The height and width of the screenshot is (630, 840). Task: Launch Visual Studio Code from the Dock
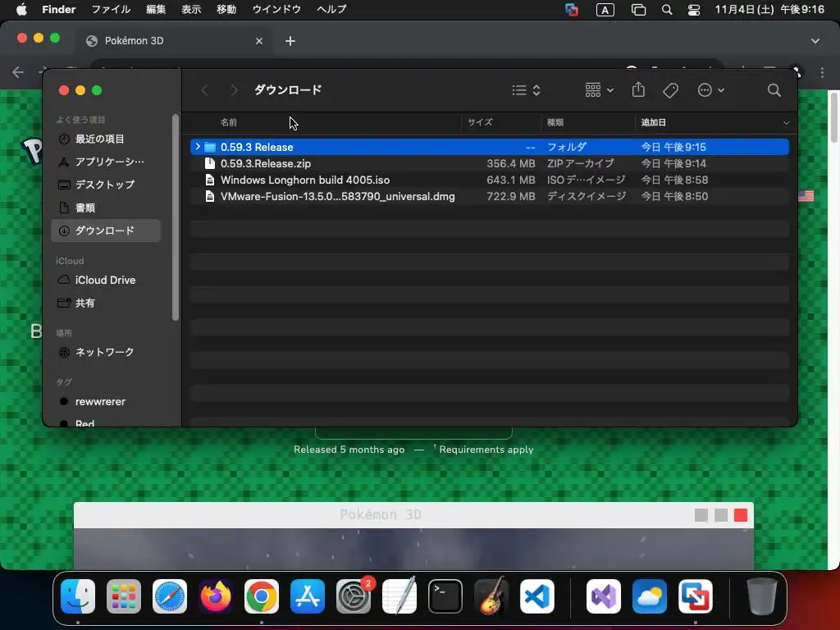[537, 596]
